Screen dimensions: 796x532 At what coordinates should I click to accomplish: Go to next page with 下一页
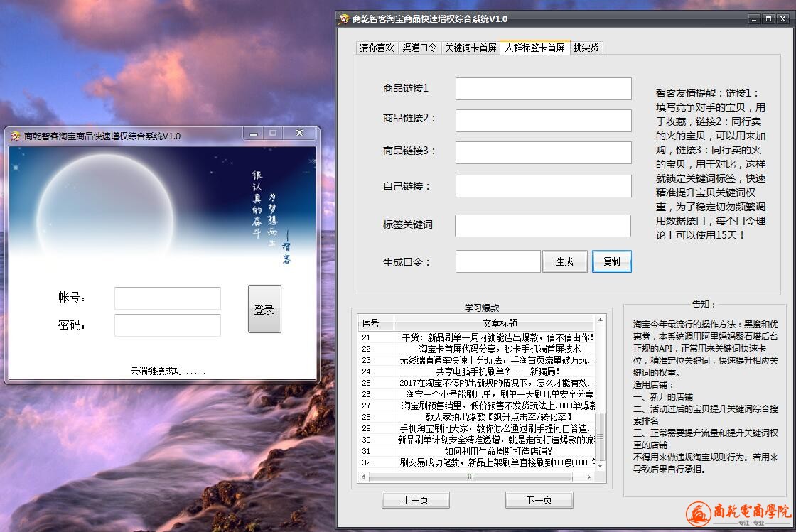(x=539, y=500)
